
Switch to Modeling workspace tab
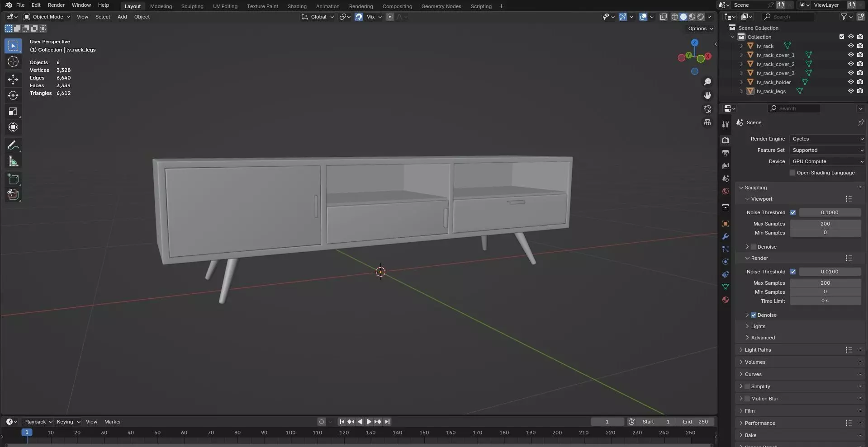click(161, 6)
